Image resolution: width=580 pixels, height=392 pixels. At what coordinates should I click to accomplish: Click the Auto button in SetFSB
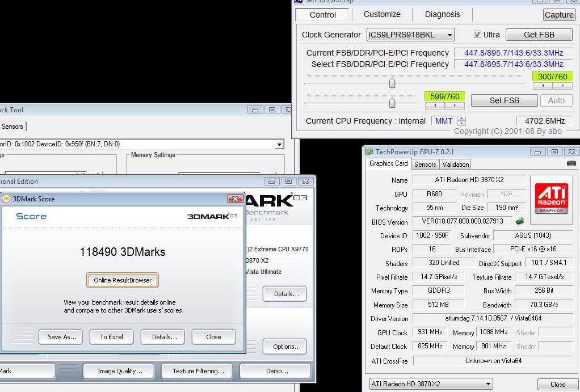[556, 100]
